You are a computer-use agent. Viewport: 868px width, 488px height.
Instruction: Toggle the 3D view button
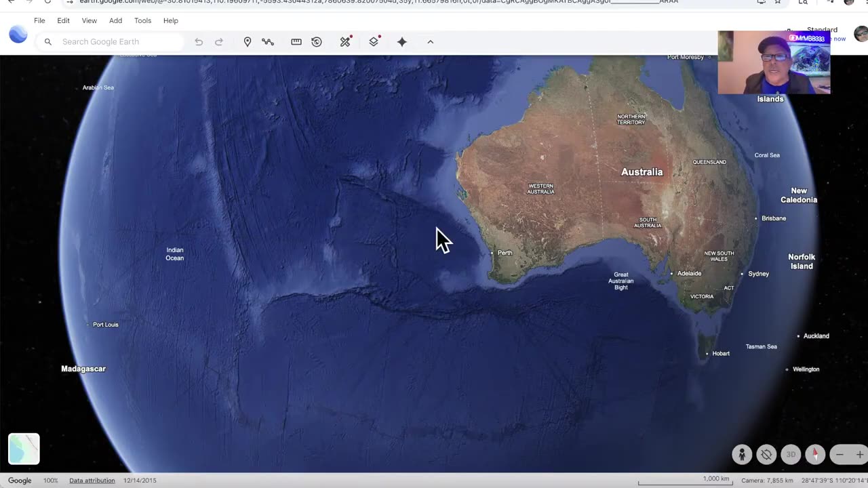click(x=791, y=455)
